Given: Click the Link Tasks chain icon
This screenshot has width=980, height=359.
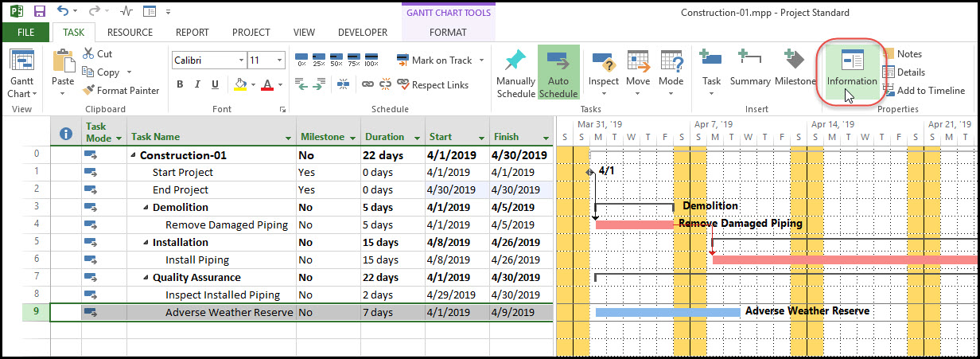Looking at the screenshot, I should tap(369, 84).
